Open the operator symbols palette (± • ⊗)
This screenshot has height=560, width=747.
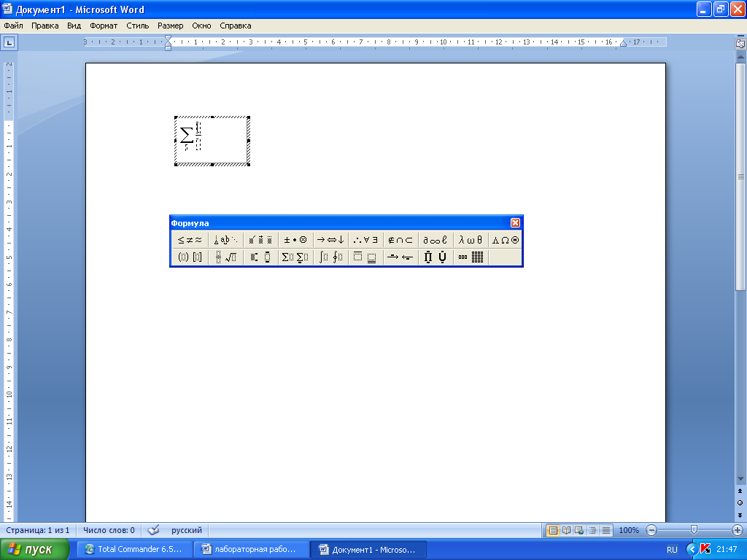[295, 240]
